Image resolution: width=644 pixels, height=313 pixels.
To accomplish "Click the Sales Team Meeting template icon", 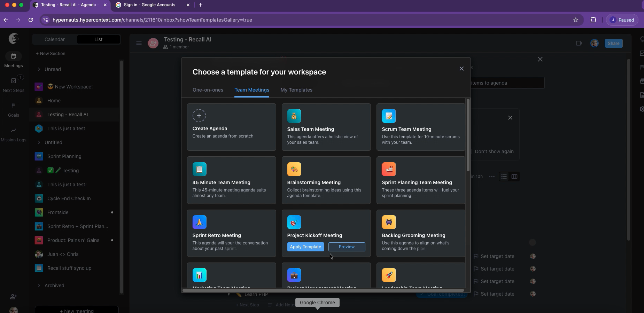I will click(294, 116).
